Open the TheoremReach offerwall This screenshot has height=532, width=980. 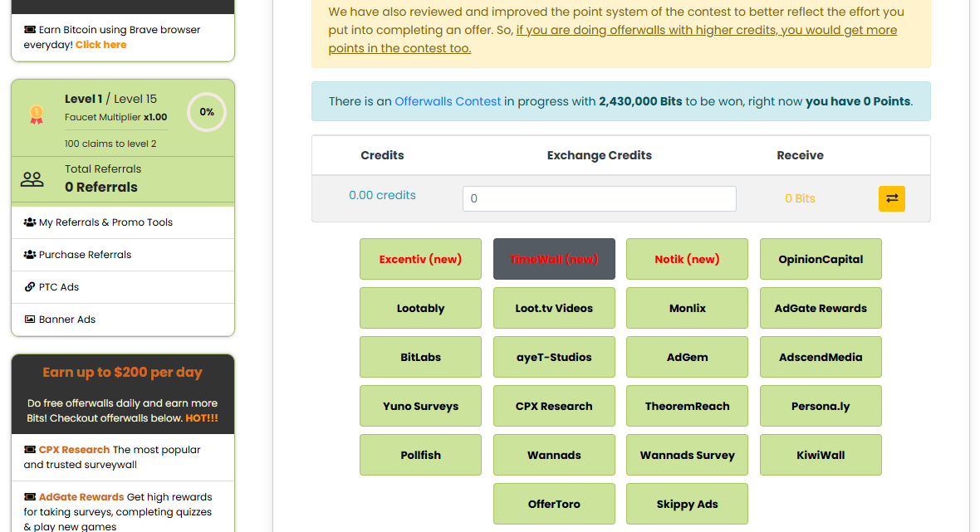click(x=687, y=406)
